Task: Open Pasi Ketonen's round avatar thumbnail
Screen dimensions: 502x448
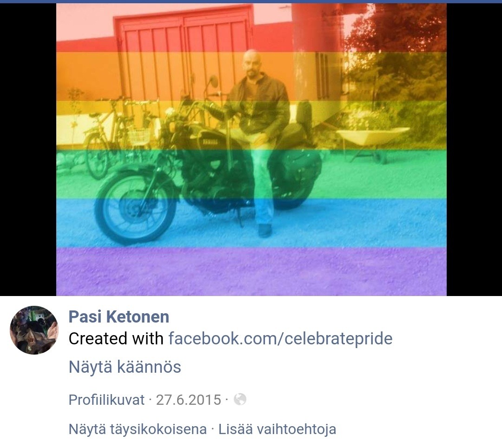Action: [34, 330]
